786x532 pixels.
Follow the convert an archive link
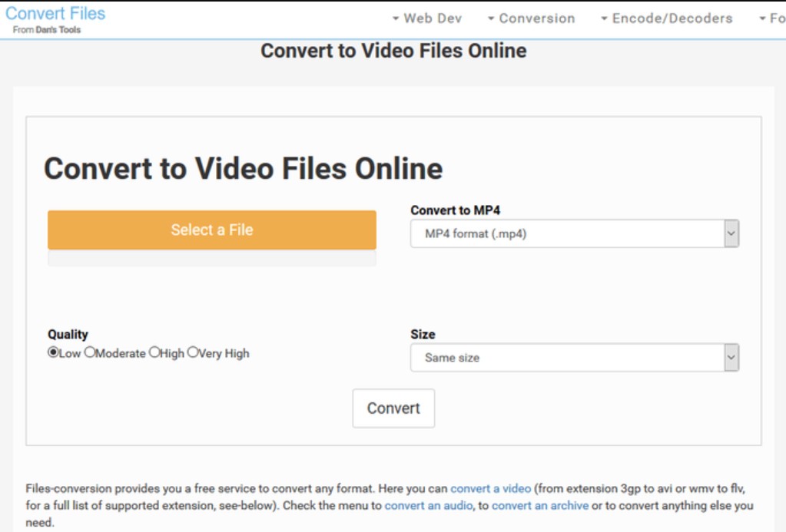pyautogui.click(x=540, y=505)
